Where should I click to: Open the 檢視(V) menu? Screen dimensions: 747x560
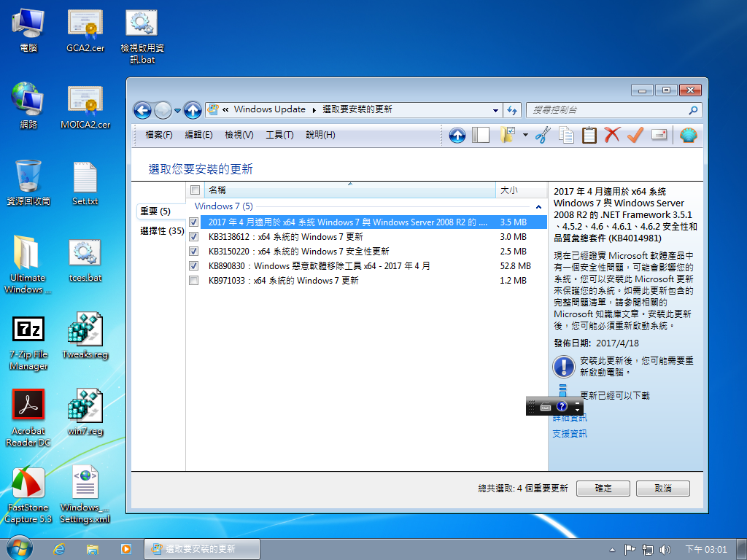(239, 135)
